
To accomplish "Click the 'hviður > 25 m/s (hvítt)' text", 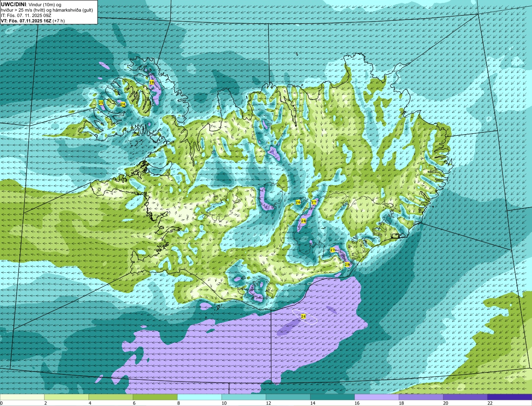I will (x=22, y=10).
